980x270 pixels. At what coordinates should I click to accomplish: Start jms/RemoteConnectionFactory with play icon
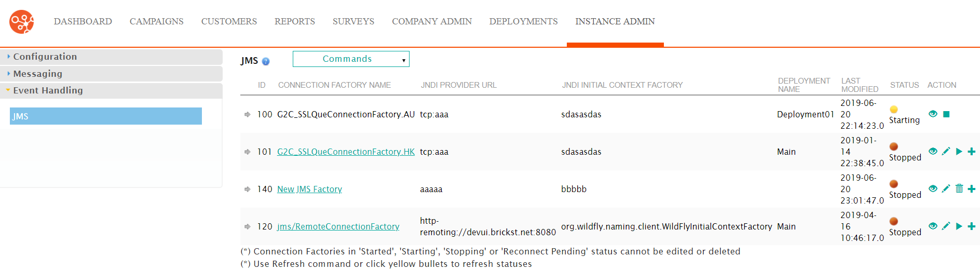coord(959,226)
